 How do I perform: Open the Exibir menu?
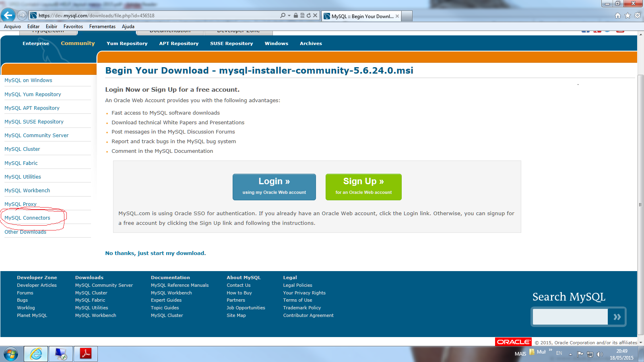tap(52, 27)
